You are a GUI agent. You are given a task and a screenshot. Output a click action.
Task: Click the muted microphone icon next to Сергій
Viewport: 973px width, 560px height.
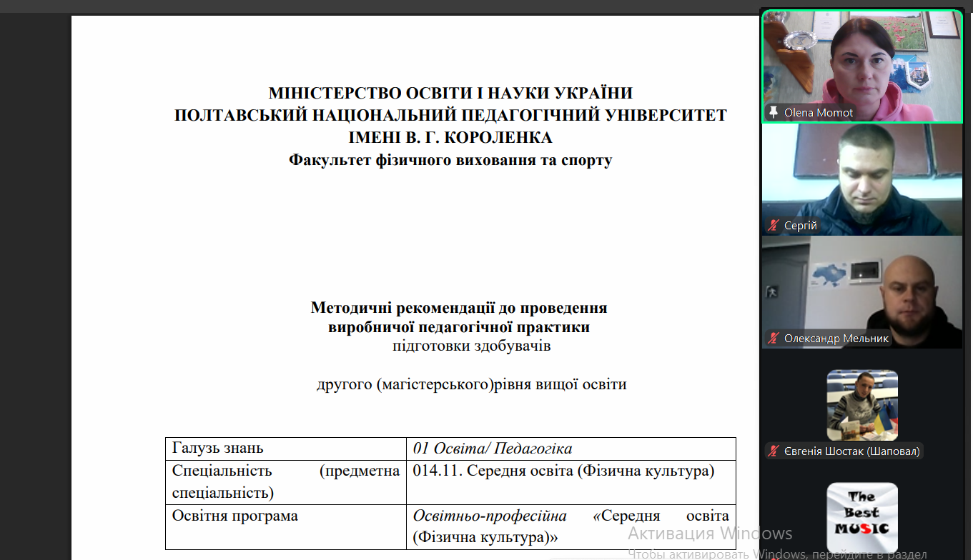pyautogui.click(x=773, y=226)
